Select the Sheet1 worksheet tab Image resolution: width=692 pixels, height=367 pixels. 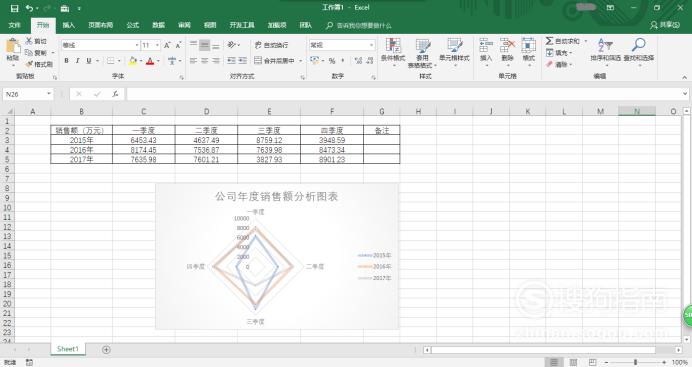(68, 349)
